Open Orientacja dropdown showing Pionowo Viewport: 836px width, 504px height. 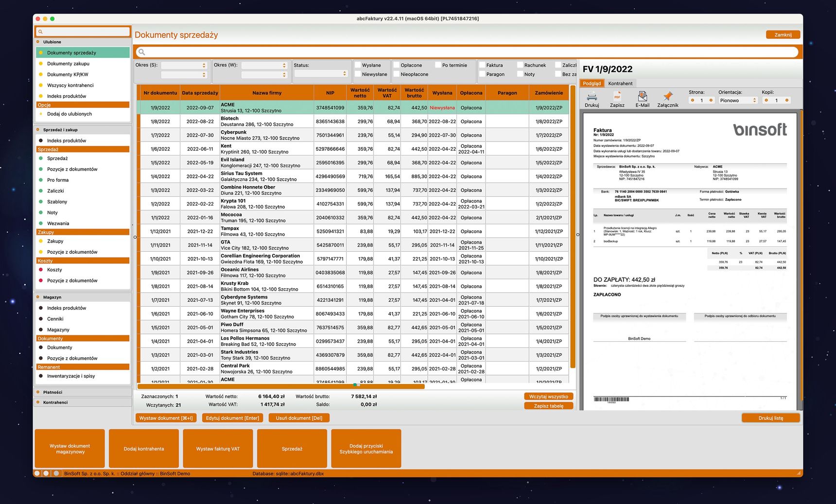(x=738, y=100)
